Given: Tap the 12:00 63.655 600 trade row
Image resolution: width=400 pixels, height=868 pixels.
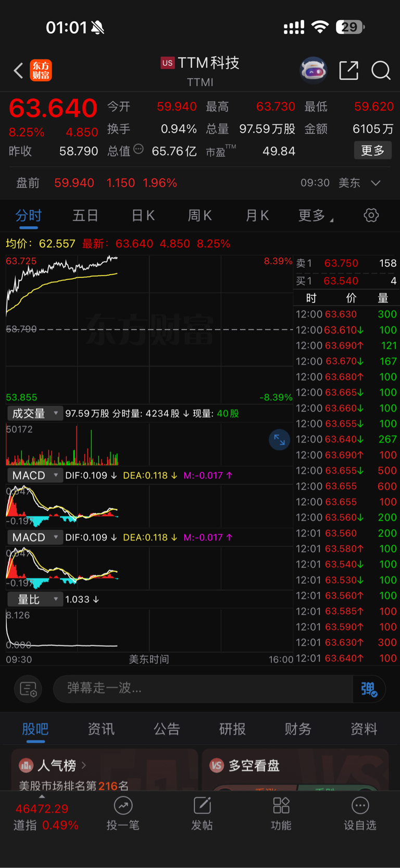Looking at the screenshot, I should coord(346,486).
